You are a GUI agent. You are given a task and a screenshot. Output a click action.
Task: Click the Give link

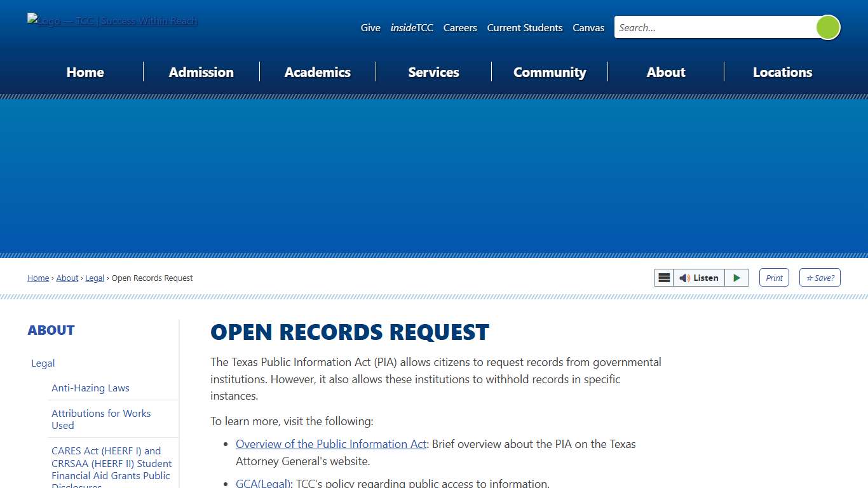pyautogui.click(x=370, y=27)
